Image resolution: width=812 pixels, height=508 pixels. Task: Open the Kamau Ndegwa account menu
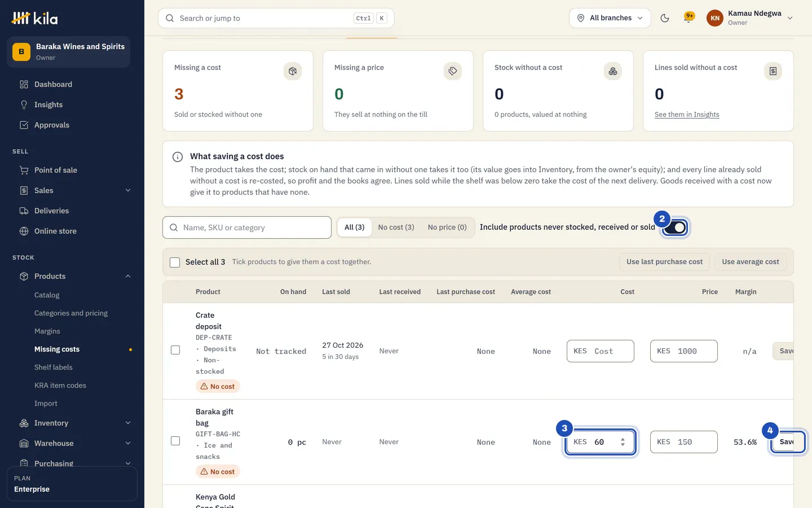point(750,18)
